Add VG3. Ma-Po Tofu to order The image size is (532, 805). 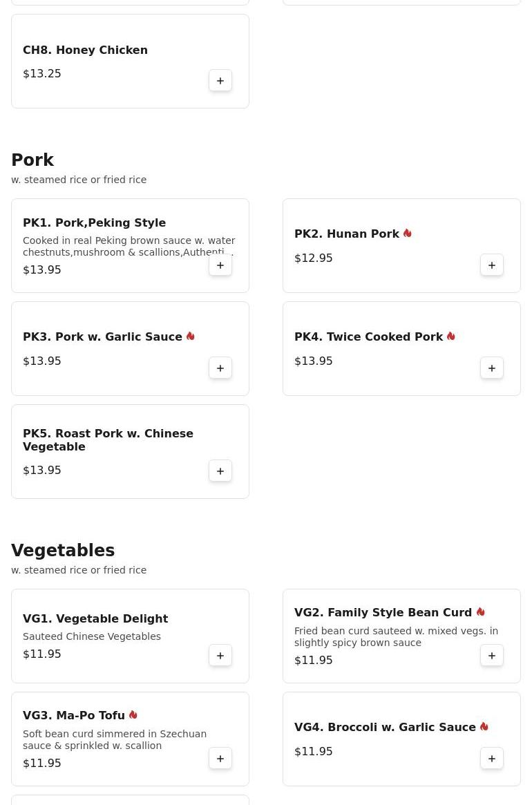pyautogui.click(x=220, y=759)
